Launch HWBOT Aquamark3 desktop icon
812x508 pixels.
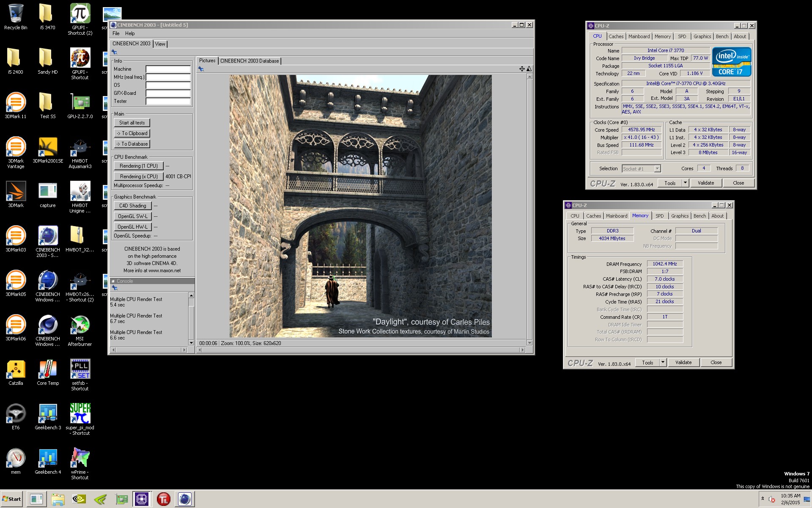[x=80, y=153]
